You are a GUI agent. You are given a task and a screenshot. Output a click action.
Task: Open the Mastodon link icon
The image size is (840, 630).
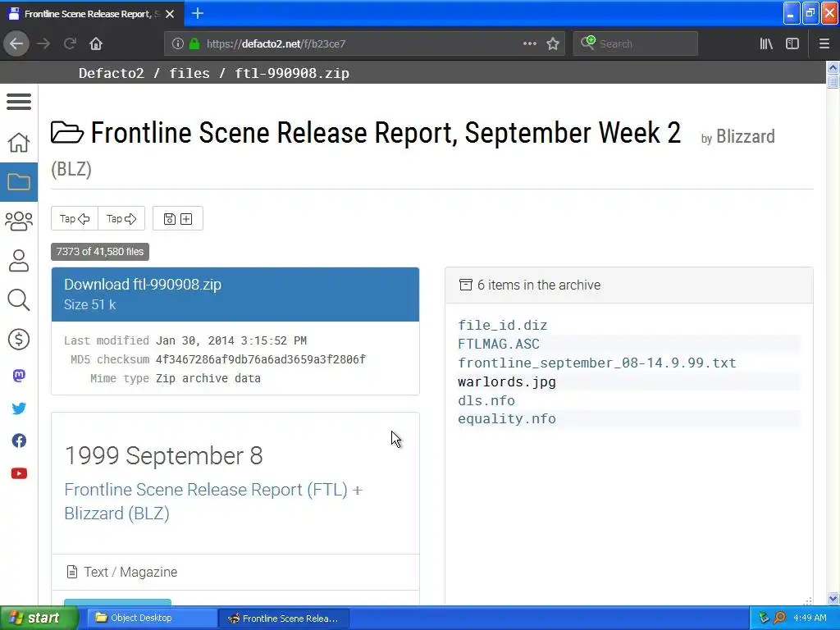pos(19,376)
